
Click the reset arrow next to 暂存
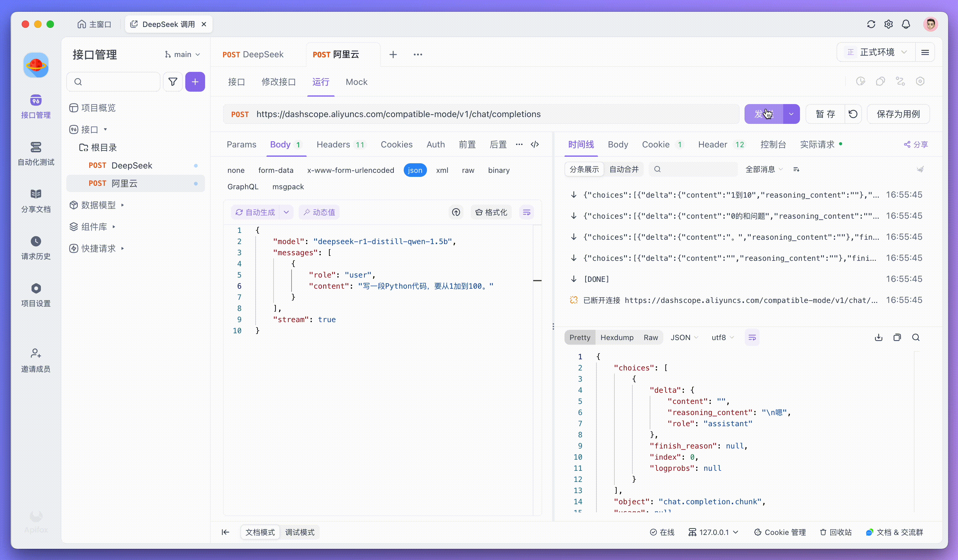tap(853, 114)
